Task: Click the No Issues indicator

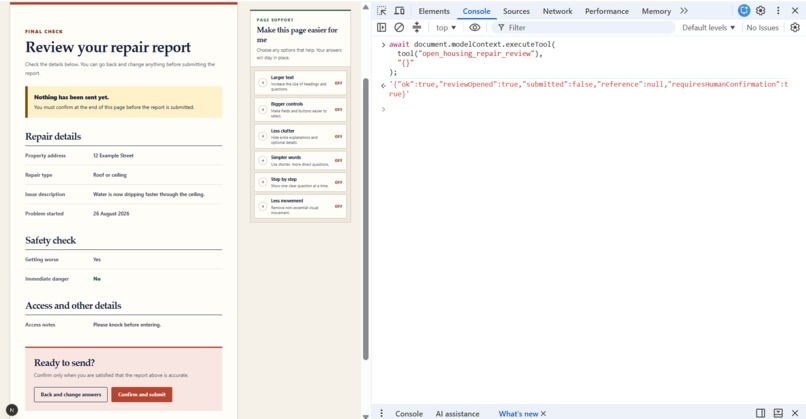Action: (762, 27)
